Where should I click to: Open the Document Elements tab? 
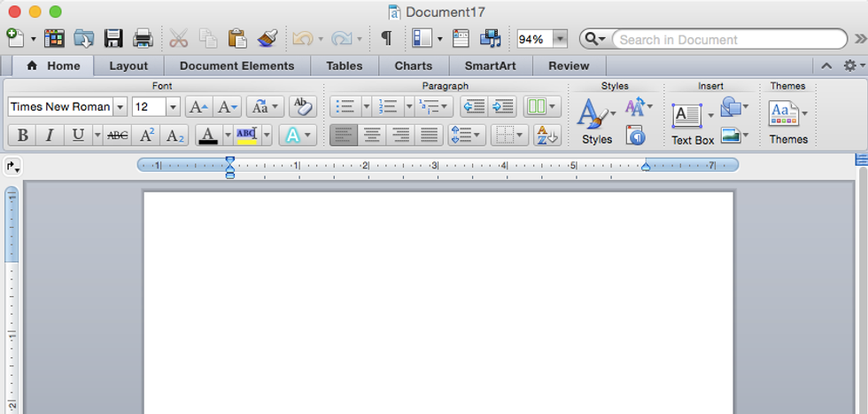tap(236, 66)
